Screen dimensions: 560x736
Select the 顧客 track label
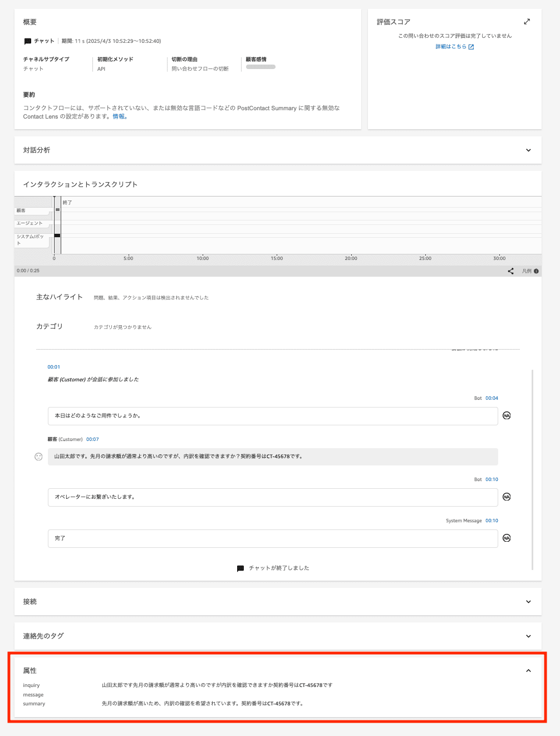point(31,210)
